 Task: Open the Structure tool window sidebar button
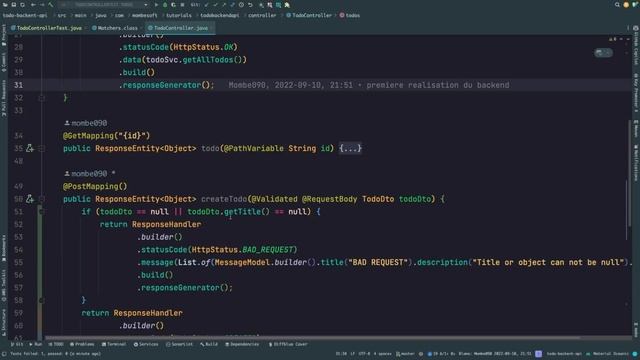[x=4, y=322]
